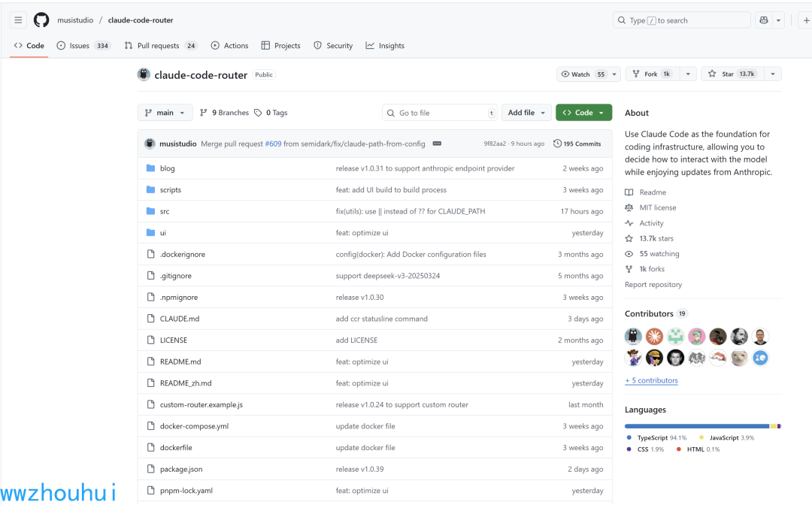The image size is (812, 505).
Task: Expand the Fork dropdown arrow
Action: (x=688, y=74)
